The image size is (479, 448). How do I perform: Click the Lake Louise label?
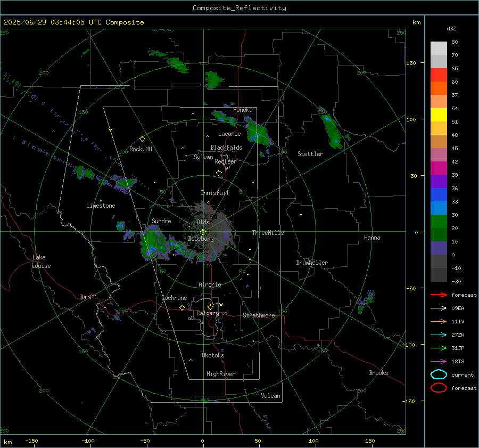pyautogui.click(x=41, y=262)
